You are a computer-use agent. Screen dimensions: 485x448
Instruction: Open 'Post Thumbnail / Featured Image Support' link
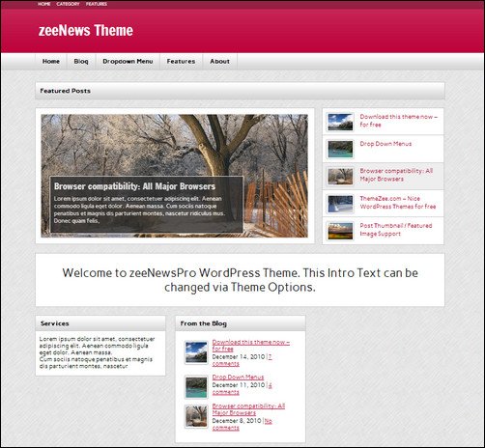[x=396, y=230]
